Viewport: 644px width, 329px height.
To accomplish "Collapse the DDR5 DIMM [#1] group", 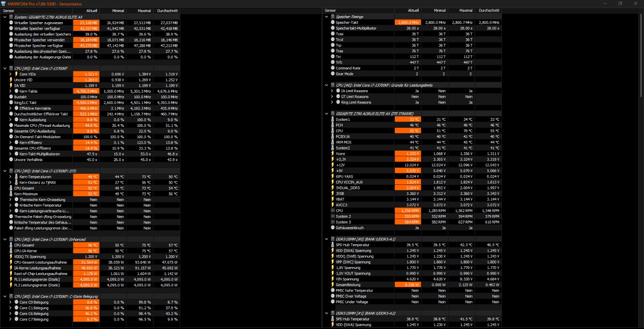I will coord(327,313).
